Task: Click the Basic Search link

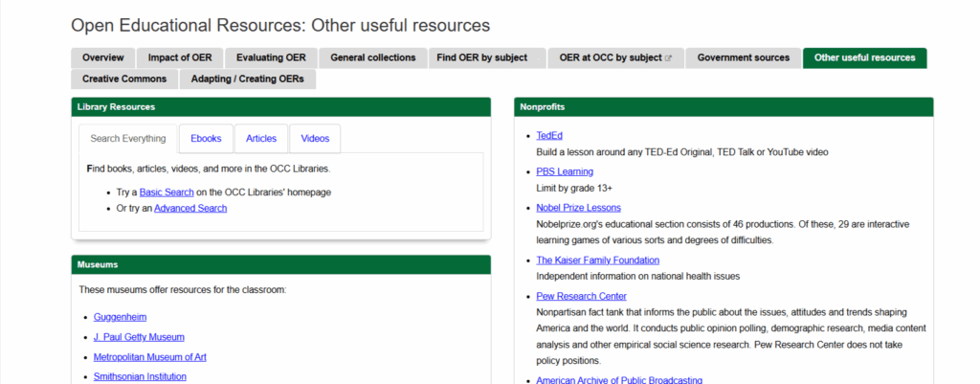Action: click(167, 192)
